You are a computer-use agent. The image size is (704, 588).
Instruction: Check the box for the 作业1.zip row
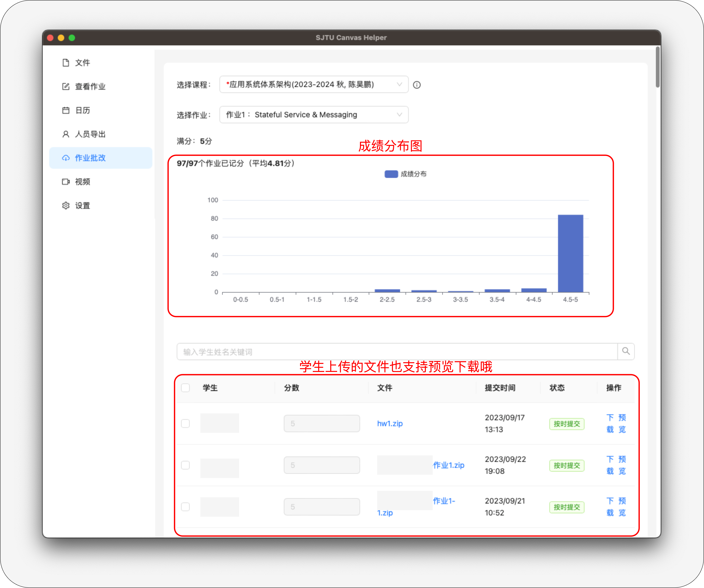point(185,465)
